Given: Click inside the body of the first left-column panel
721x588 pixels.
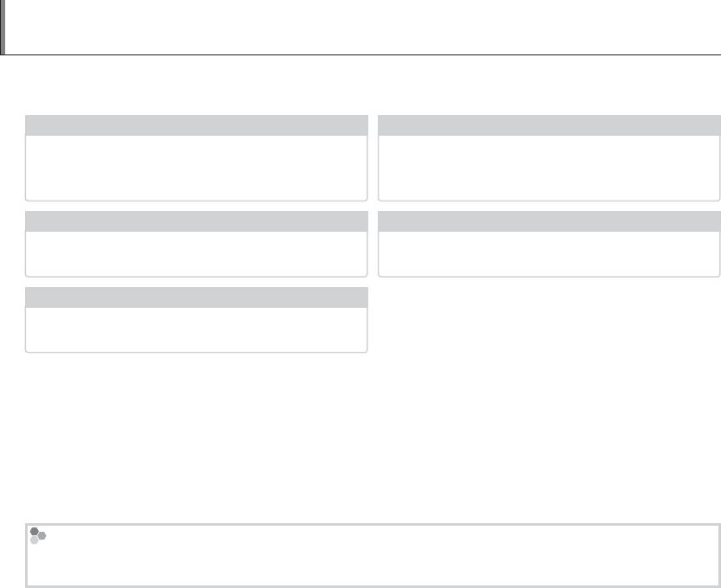Looking at the screenshot, I should [196, 167].
